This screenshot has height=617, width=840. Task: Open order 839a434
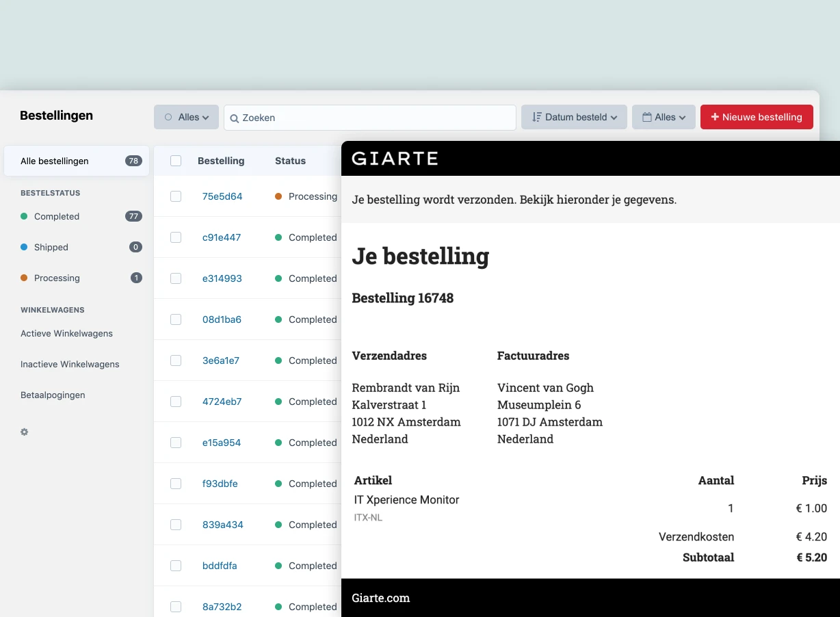pos(223,525)
